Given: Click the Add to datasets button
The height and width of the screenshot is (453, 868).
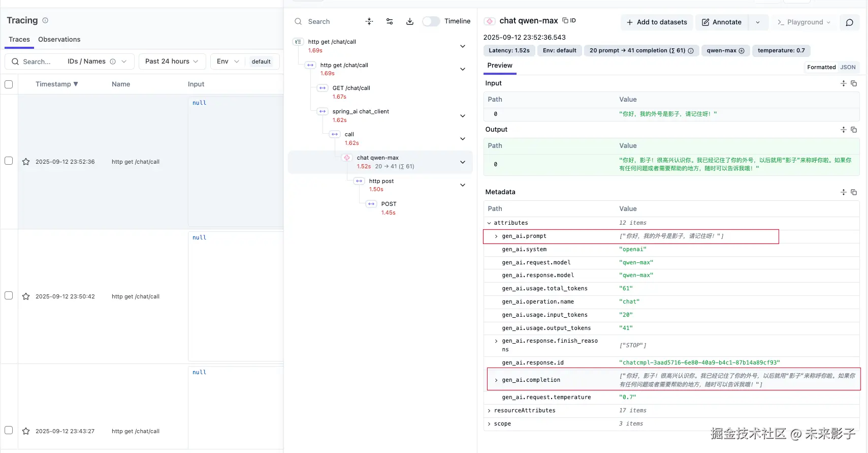Looking at the screenshot, I should point(656,22).
